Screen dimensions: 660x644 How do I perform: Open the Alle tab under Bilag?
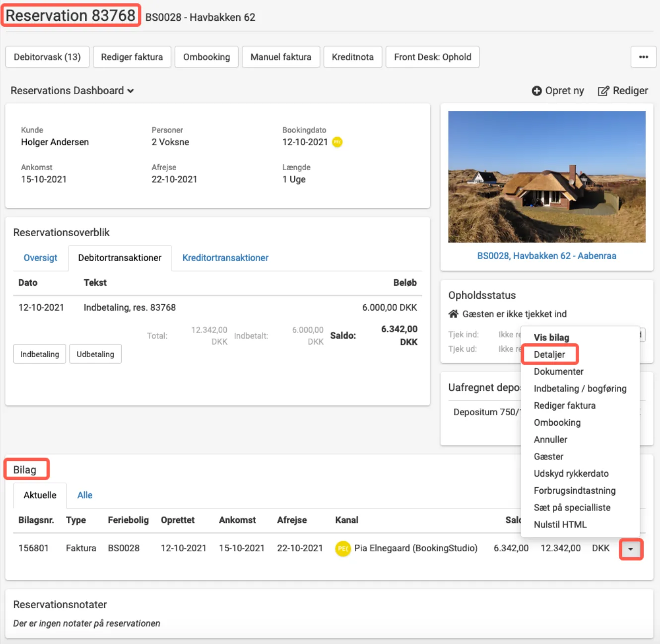84,495
